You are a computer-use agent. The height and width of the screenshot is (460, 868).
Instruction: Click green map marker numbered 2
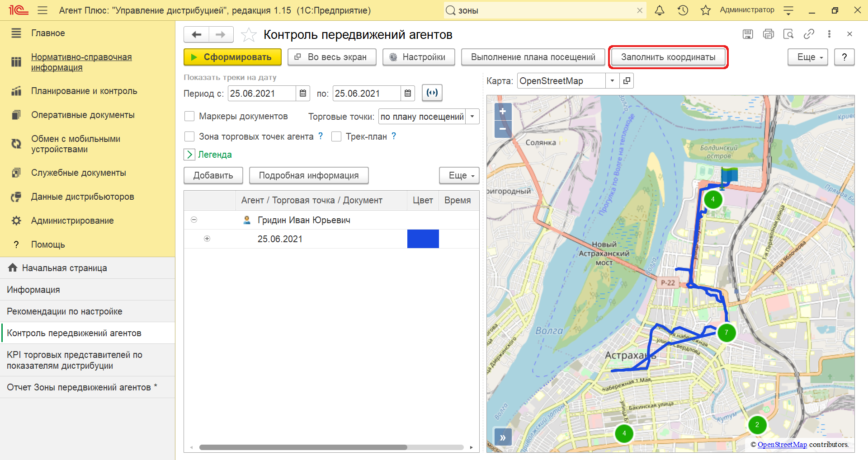[x=757, y=425]
